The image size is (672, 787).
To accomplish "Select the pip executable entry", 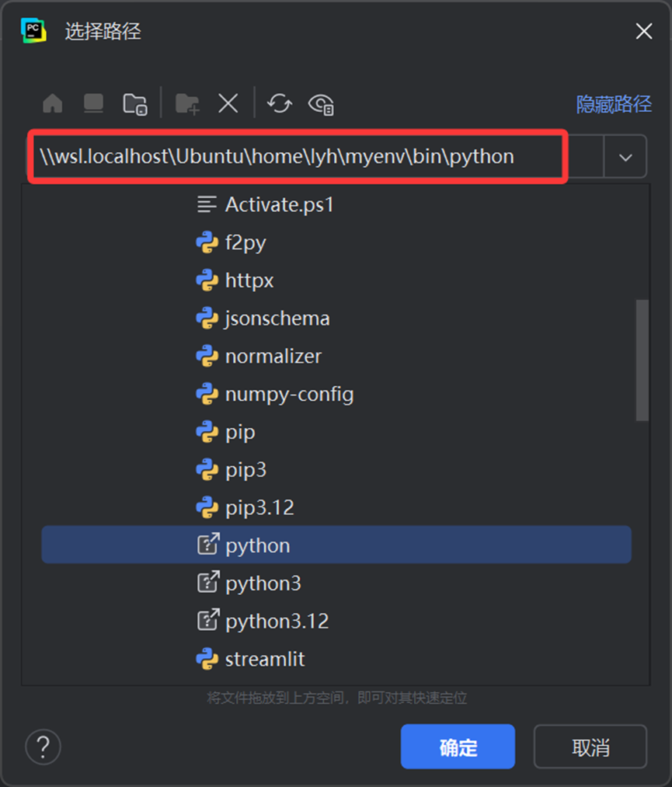I will tap(241, 432).
